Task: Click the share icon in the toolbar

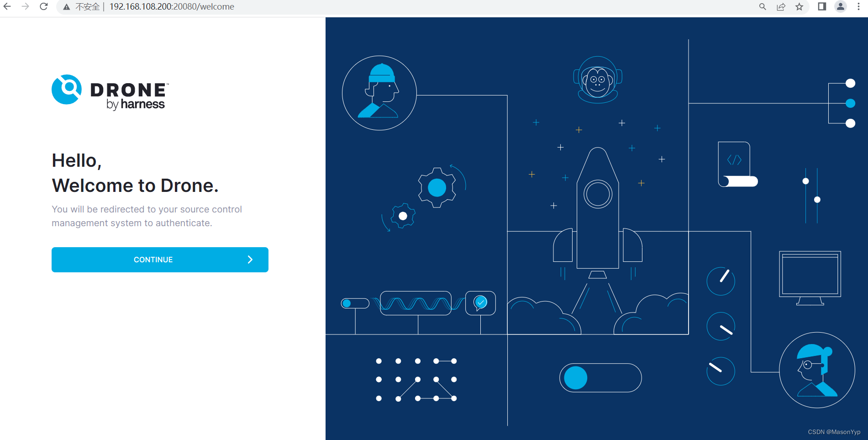Action: tap(781, 7)
